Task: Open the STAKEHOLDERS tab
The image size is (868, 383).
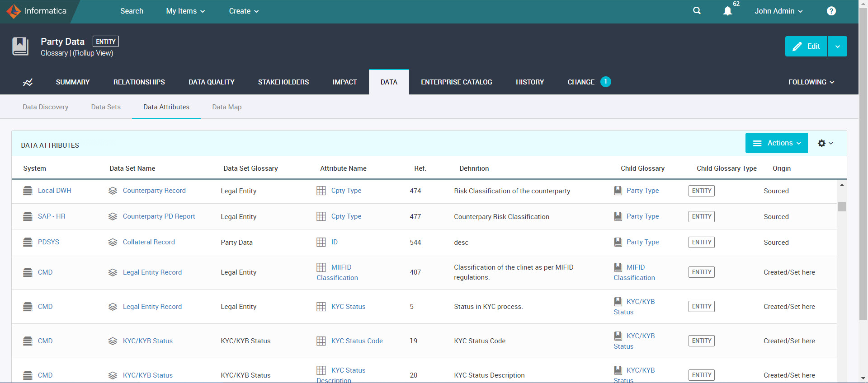Action: click(283, 82)
